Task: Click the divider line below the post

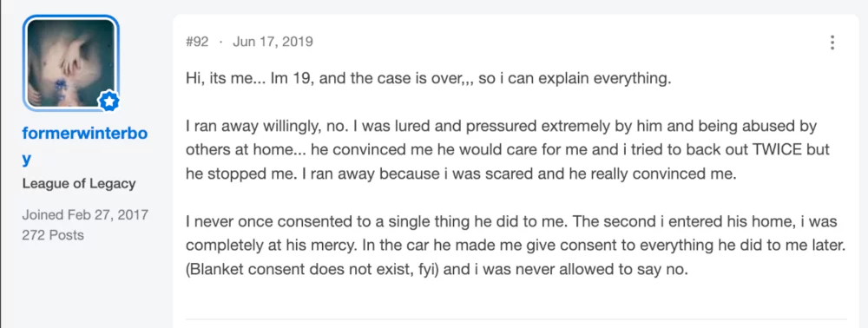Action: (x=516, y=319)
